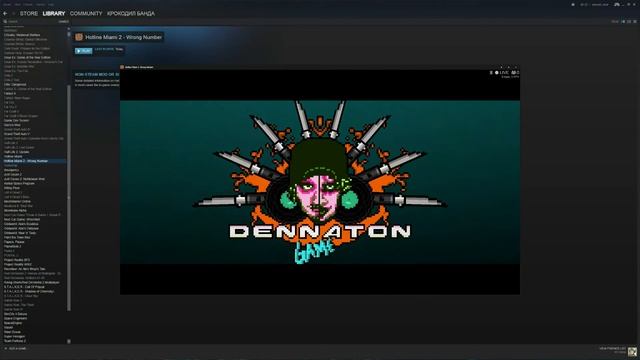This screenshot has width=640, height=360.
Task: Go to the COMMUNITY tab
Action: coord(86,13)
